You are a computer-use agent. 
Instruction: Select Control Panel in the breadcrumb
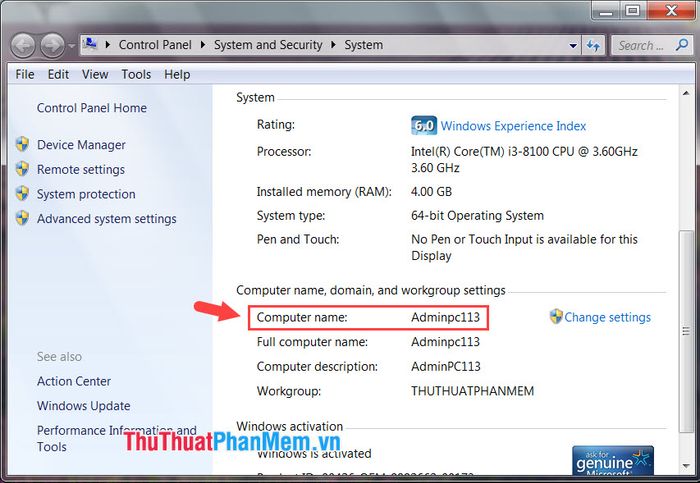(155, 45)
